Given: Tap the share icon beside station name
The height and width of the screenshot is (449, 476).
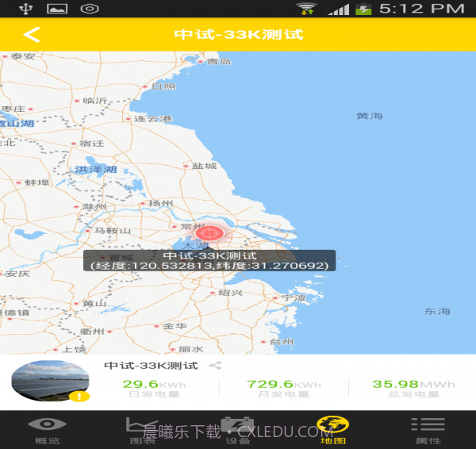Looking at the screenshot, I should pyautogui.click(x=215, y=366).
